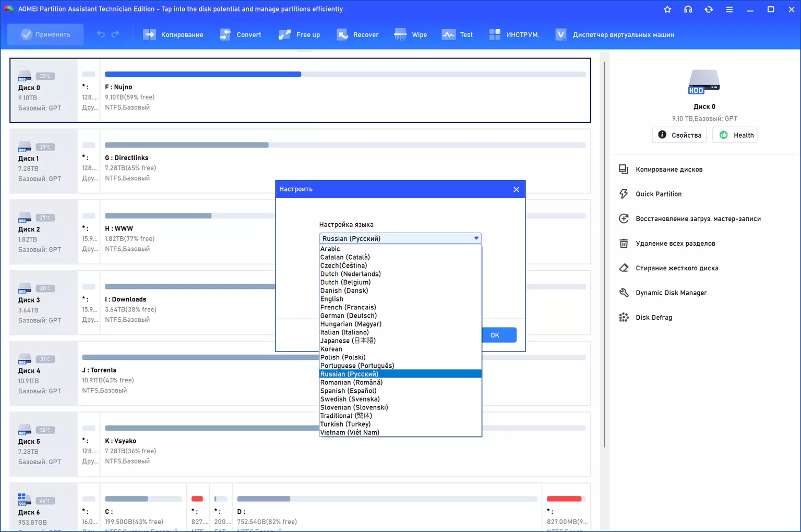Open Свойства for Диск 0
801x532 pixels.
(679, 135)
